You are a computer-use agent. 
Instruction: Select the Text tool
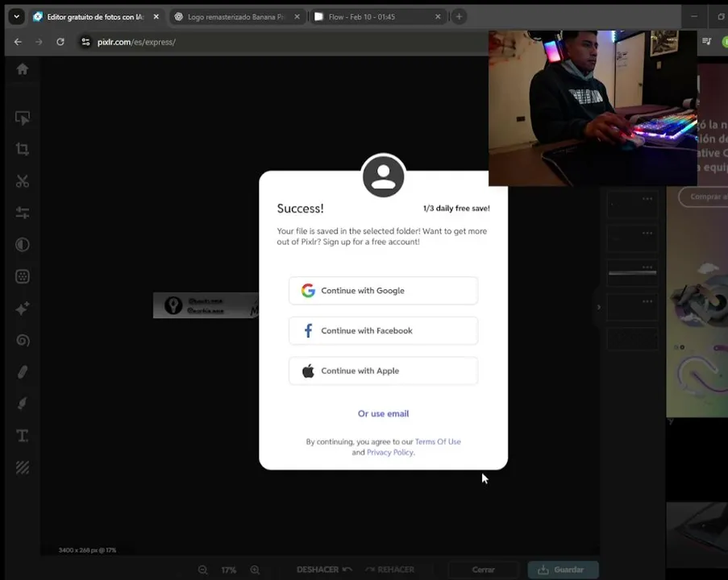coord(23,436)
